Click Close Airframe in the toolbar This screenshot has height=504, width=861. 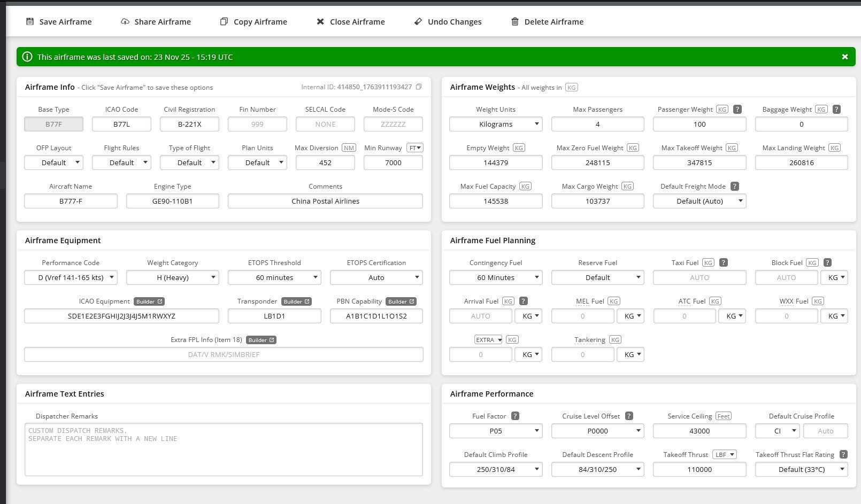[x=351, y=22]
